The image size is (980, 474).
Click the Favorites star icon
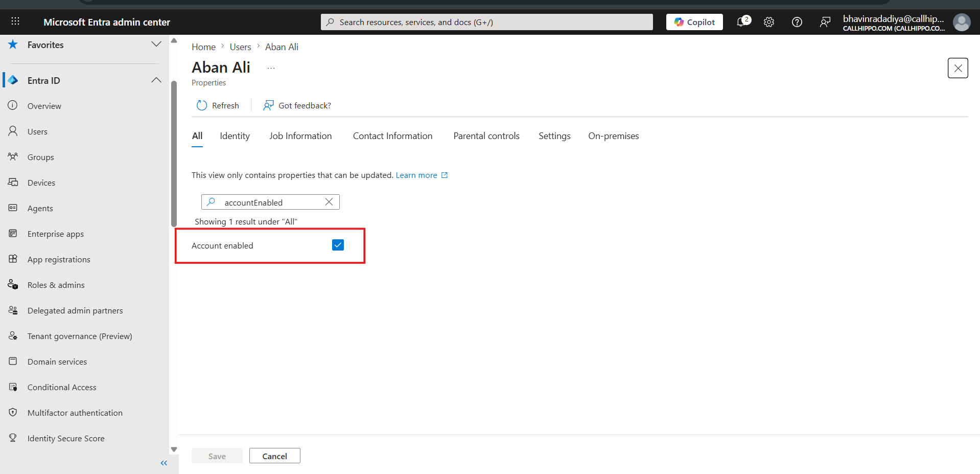pos(13,44)
